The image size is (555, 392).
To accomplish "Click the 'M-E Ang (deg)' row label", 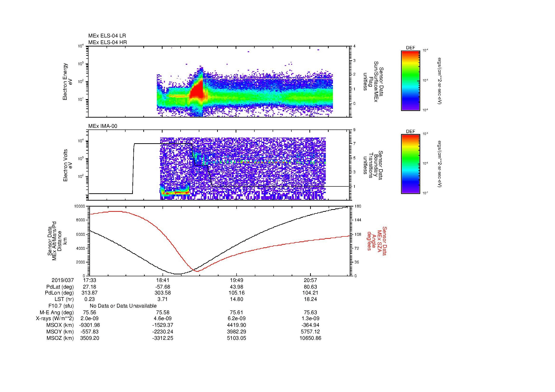I will pyautogui.click(x=57, y=313).
